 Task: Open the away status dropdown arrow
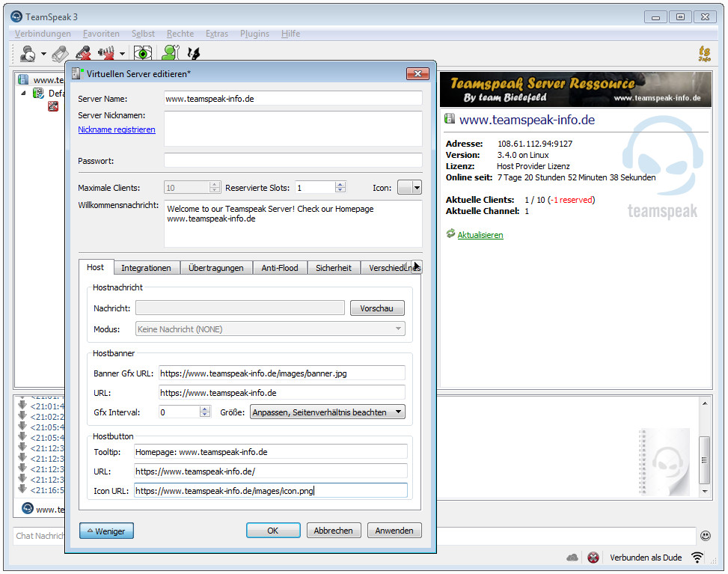pos(43,54)
